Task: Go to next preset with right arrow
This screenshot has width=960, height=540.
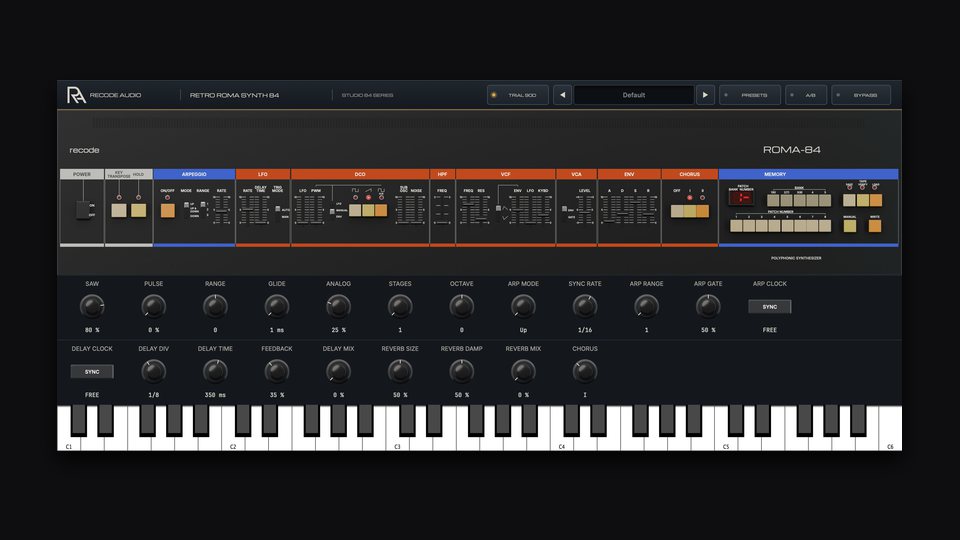Action: click(705, 95)
